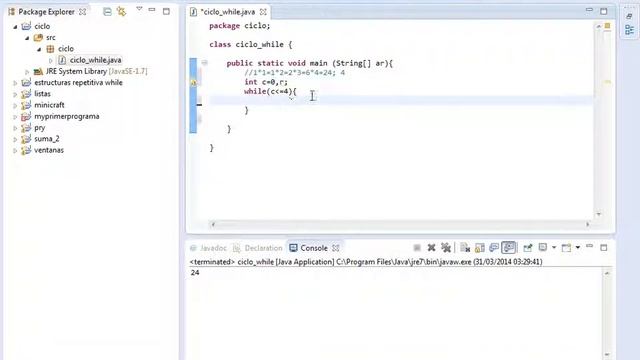This screenshot has height=360, width=640.
Task: Minimize the Console panel
Action: 589,246
